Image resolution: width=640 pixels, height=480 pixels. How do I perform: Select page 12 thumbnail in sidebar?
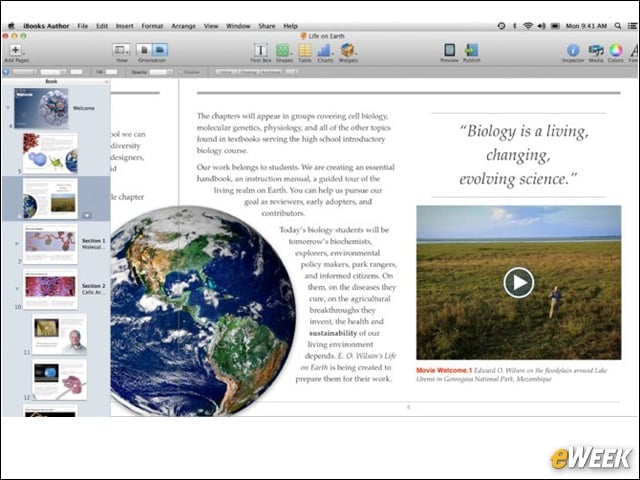click(x=59, y=379)
